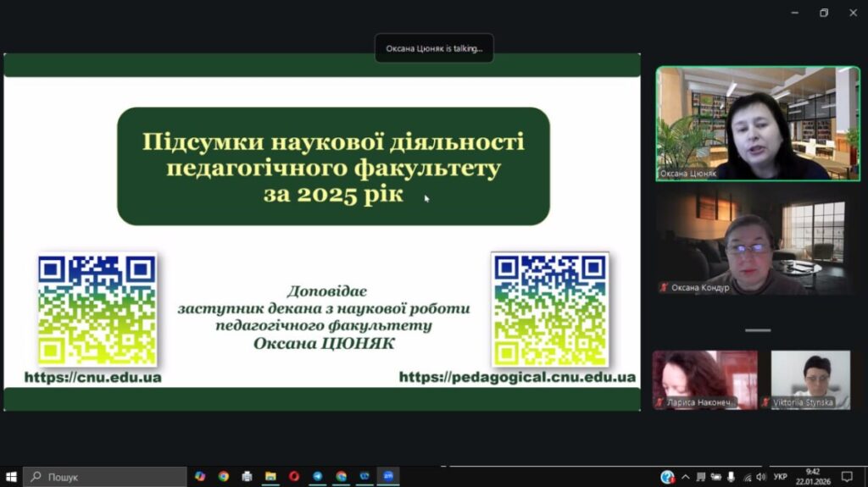This screenshot has height=487, width=868.
Task: Open Telegram from the taskbar
Action: 318,476
